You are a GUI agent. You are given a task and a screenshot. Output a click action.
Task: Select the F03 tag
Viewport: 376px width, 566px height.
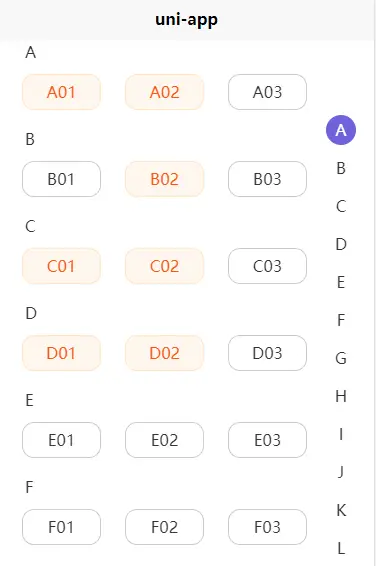(x=267, y=527)
